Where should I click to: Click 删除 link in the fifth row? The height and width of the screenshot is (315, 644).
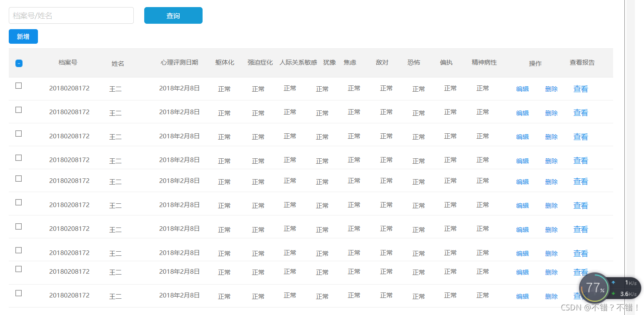[x=551, y=182]
